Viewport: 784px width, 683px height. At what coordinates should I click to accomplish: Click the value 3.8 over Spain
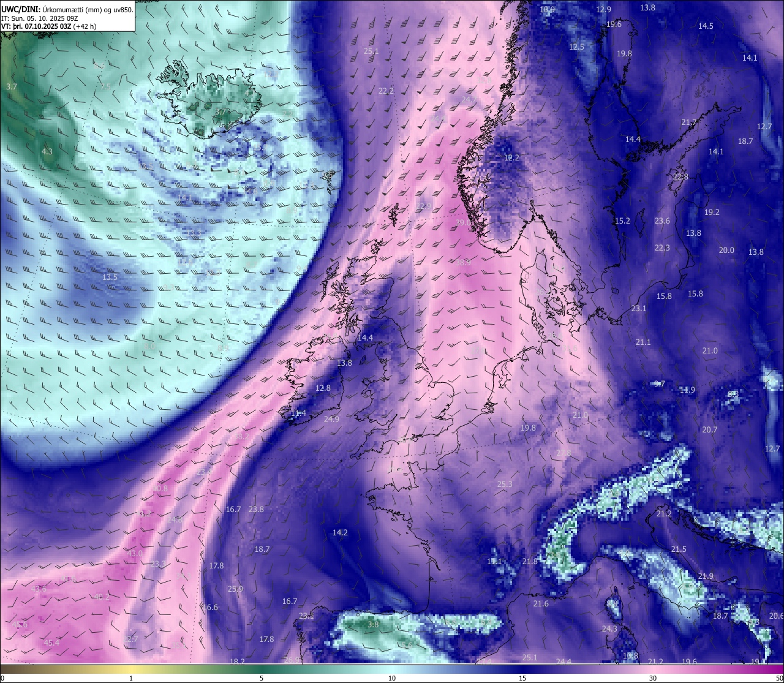373,625
